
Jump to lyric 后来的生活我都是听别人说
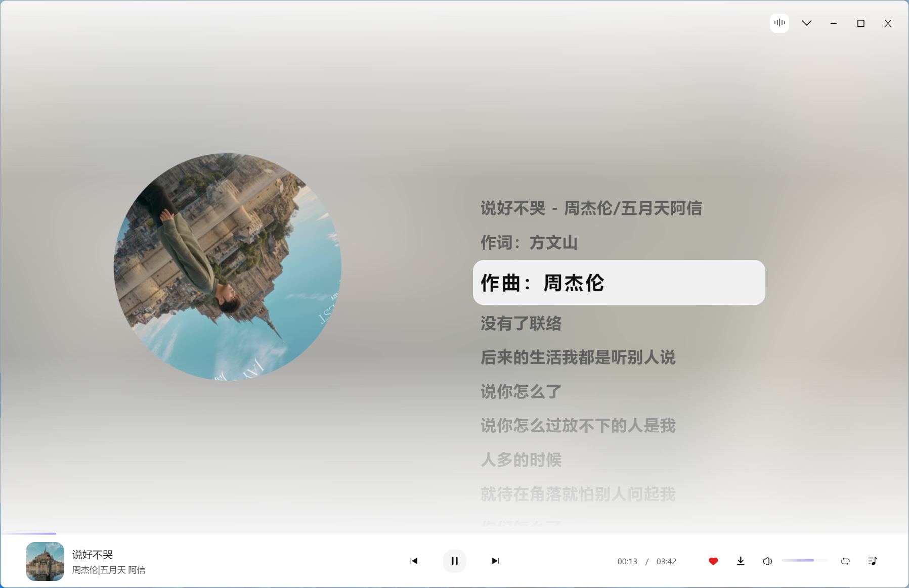coord(578,357)
